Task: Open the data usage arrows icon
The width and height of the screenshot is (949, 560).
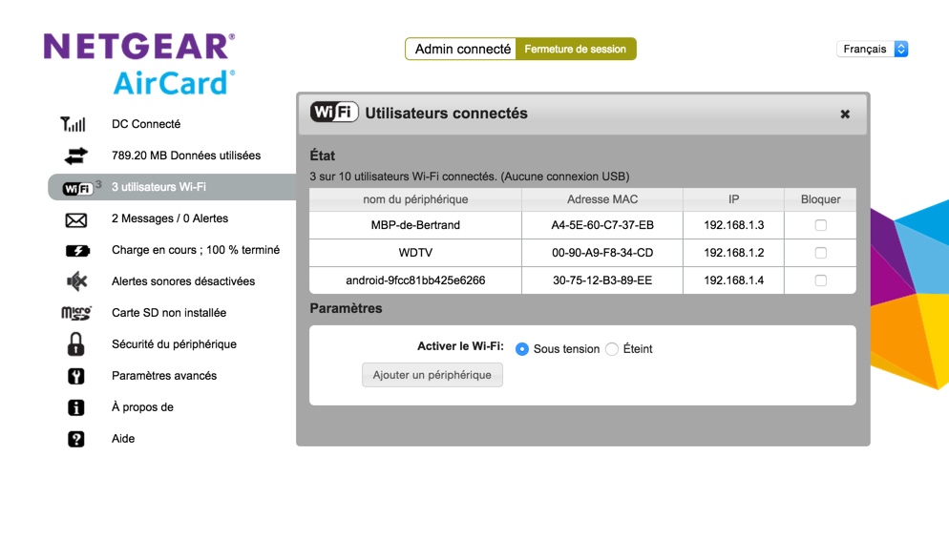Action: pos(75,156)
